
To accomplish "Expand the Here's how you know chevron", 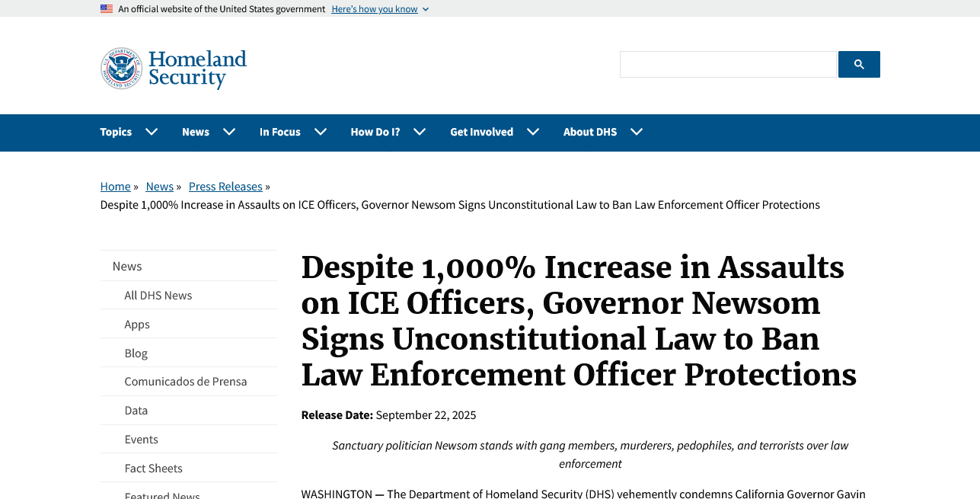I will [x=426, y=9].
